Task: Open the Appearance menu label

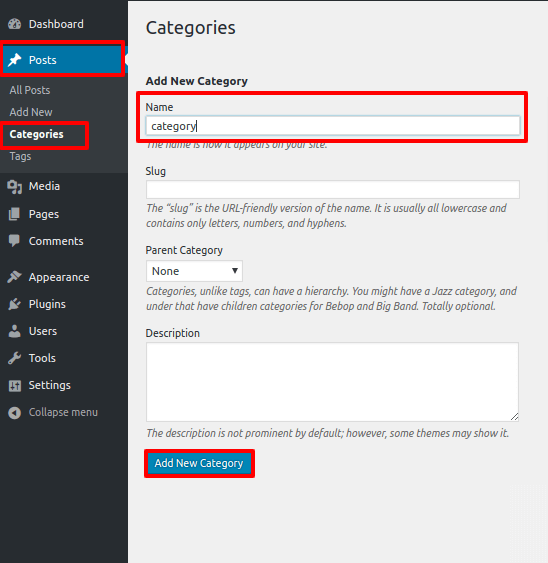Action: [x=59, y=278]
